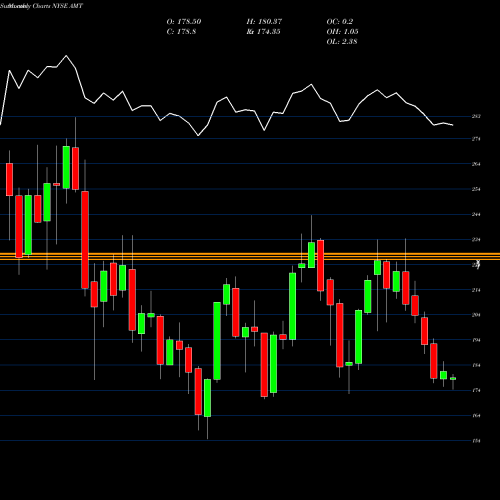Screen dimensions: 500x500
Task: Click the 154 price axis label
Action: (476, 441)
